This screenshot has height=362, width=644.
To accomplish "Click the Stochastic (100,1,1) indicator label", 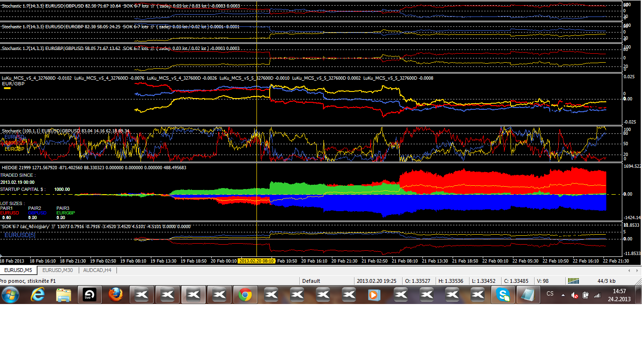I will (66, 131).
